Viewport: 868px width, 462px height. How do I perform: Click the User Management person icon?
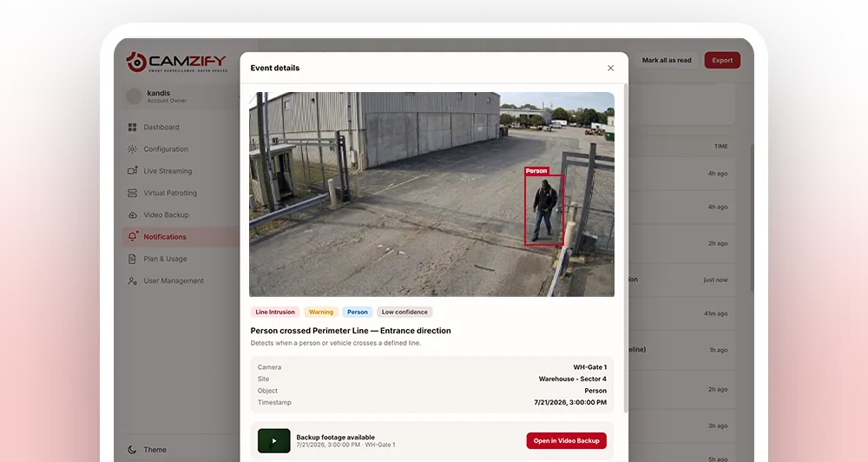[x=132, y=280]
